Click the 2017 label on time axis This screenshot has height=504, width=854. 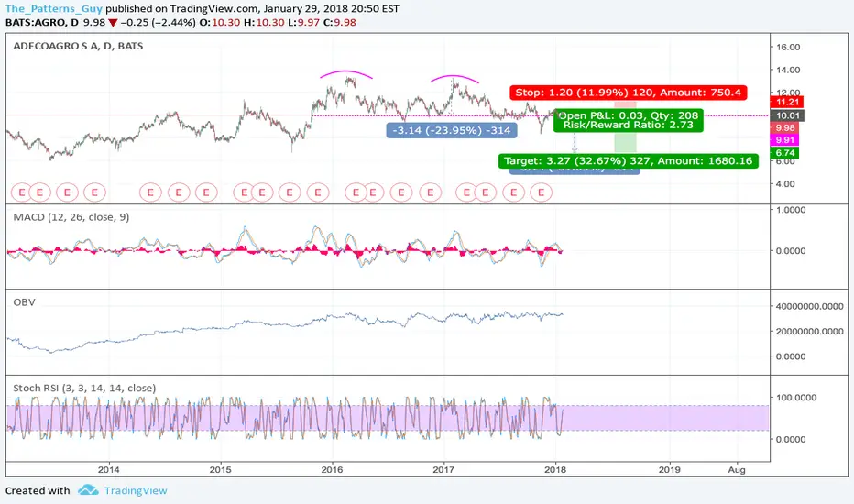(443, 470)
